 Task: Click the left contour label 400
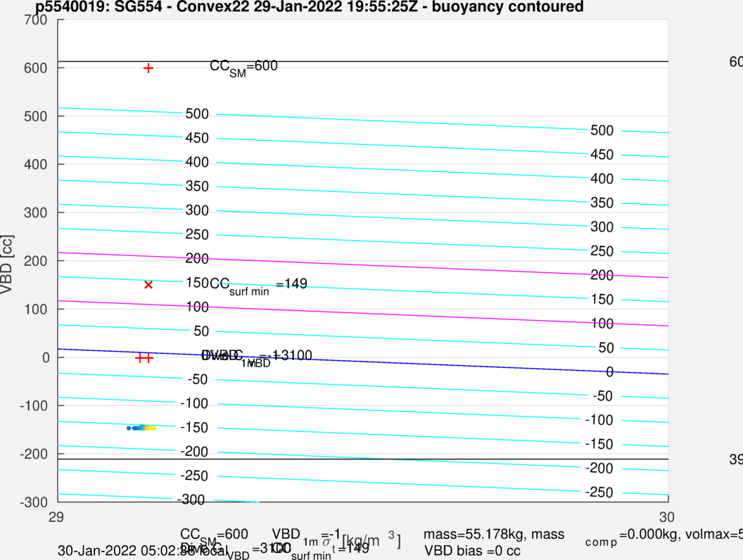click(x=197, y=162)
